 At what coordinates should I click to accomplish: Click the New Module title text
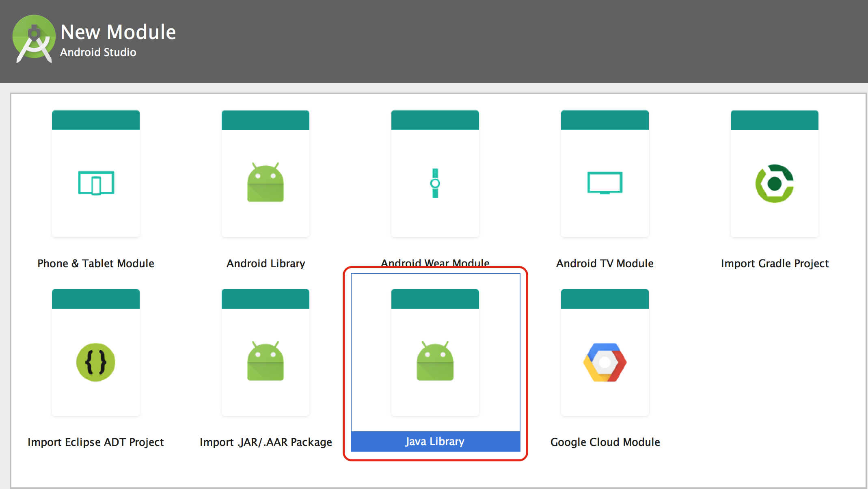(x=118, y=32)
